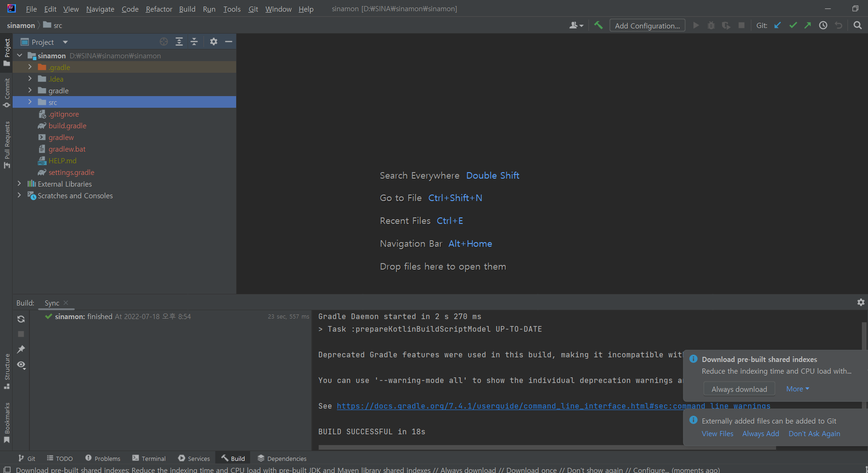Collapse the sinamon project root
Viewport: 868px width, 473px height.
pos(20,56)
